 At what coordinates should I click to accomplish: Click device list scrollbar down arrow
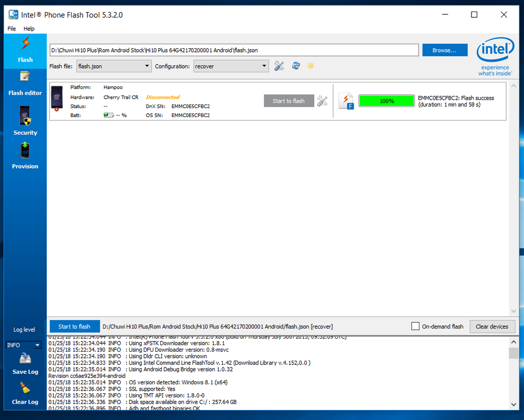513,311
